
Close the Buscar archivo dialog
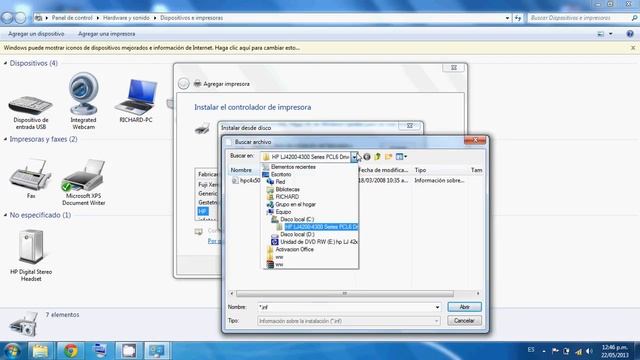(475, 140)
